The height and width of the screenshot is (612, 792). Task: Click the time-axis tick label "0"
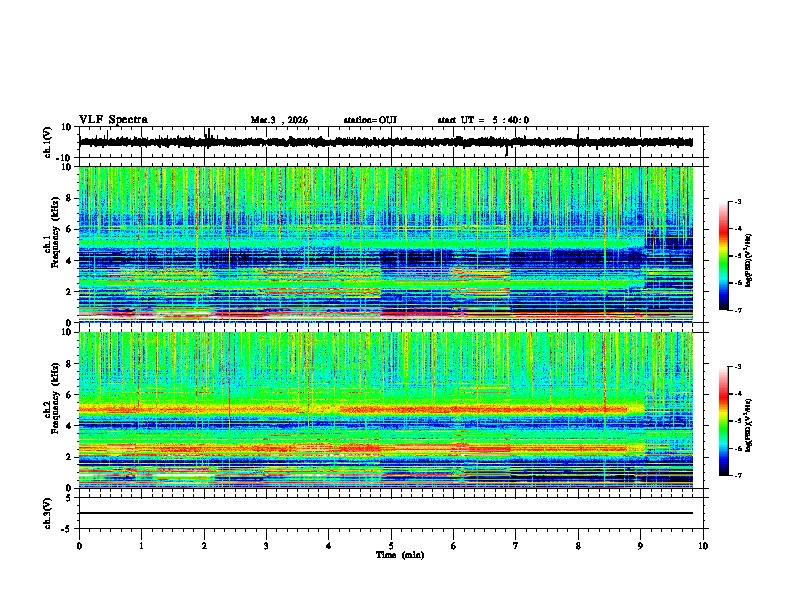click(x=79, y=545)
